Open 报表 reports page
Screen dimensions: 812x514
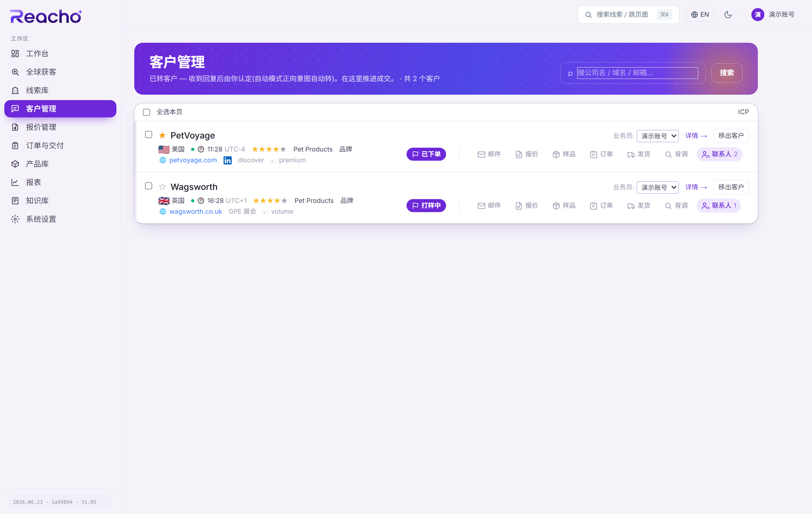60,182
